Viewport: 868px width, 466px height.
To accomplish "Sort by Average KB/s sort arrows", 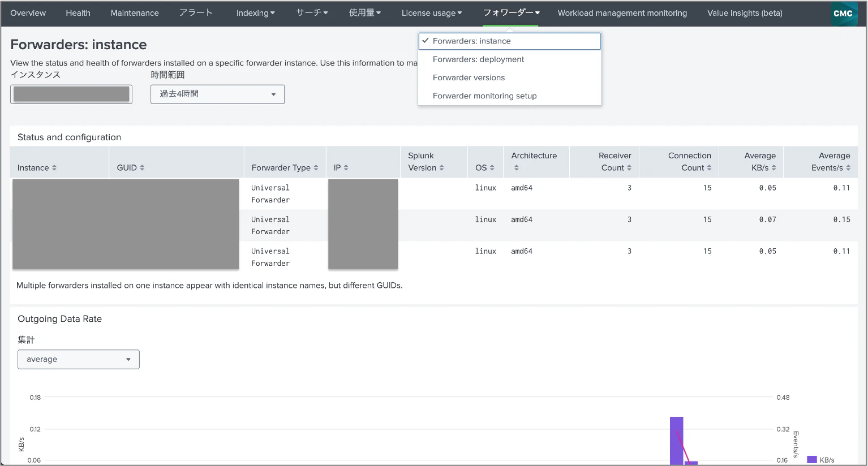I will click(774, 168).
